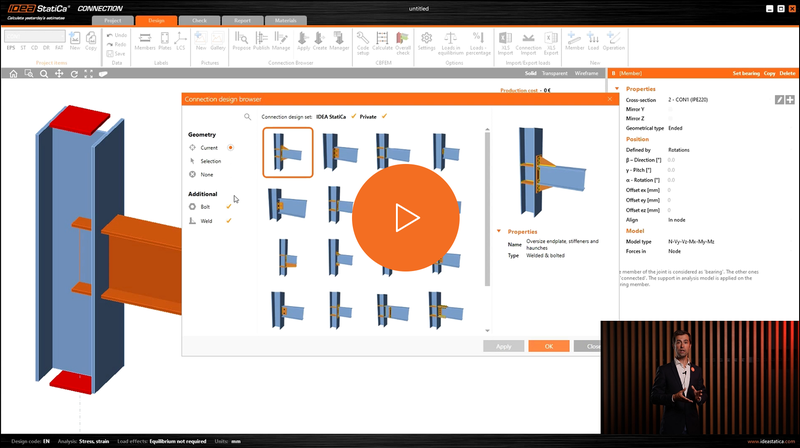Click the Publish connection icon

[261, 41]
